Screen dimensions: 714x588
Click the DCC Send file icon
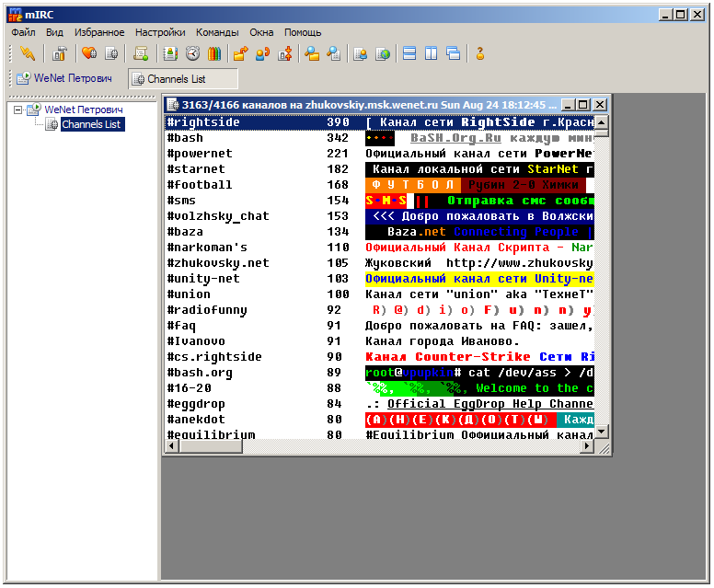tap(240, 53)
